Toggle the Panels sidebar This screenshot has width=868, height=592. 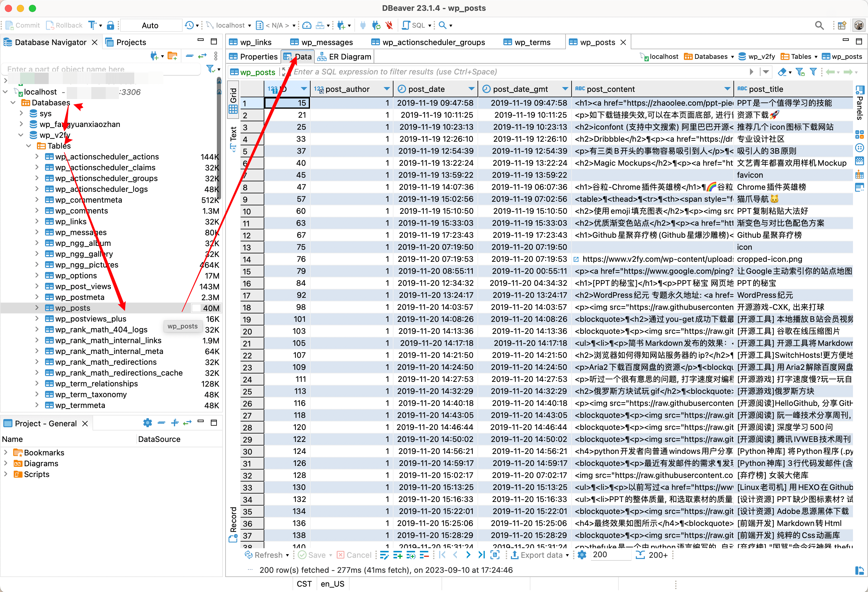click(859, 102)
